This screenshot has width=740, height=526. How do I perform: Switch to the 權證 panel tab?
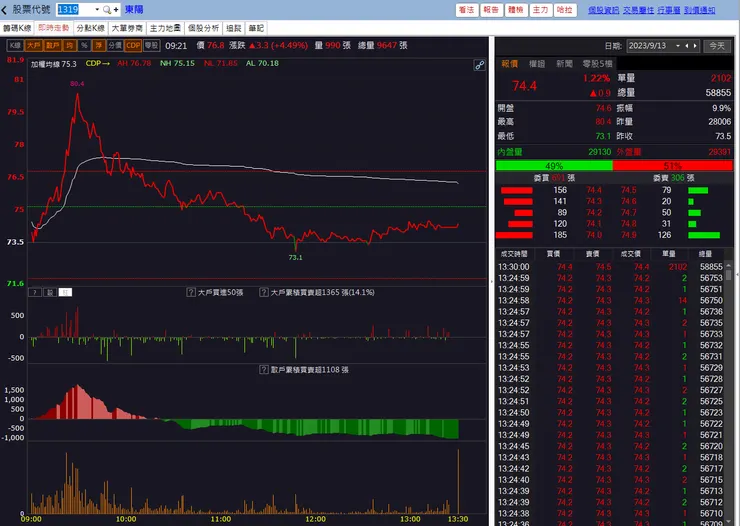coord(537,64)
